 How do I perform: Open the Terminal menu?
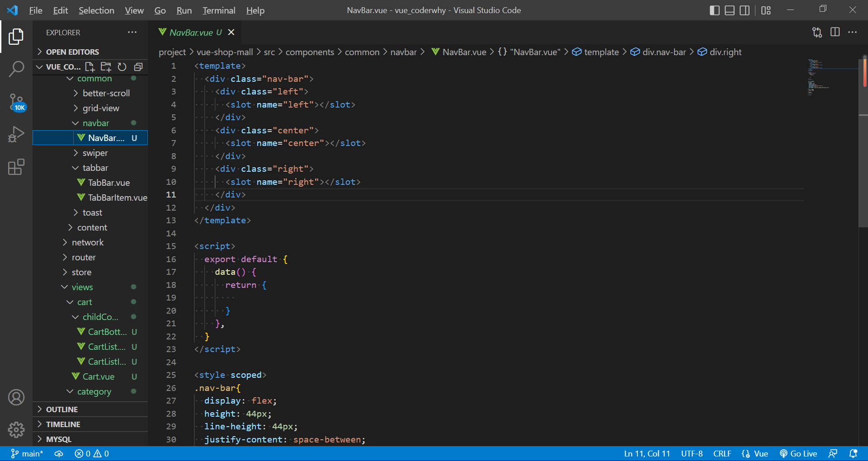219,10
